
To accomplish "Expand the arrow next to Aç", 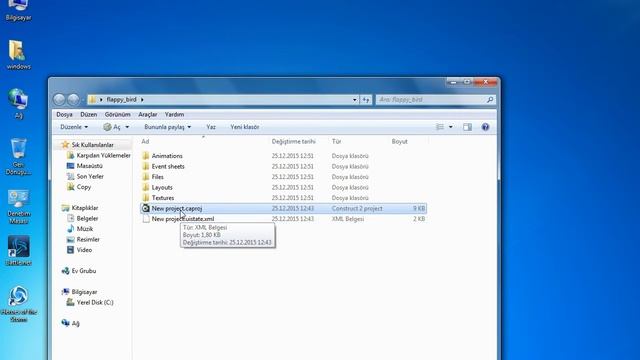I will point(127,127).
